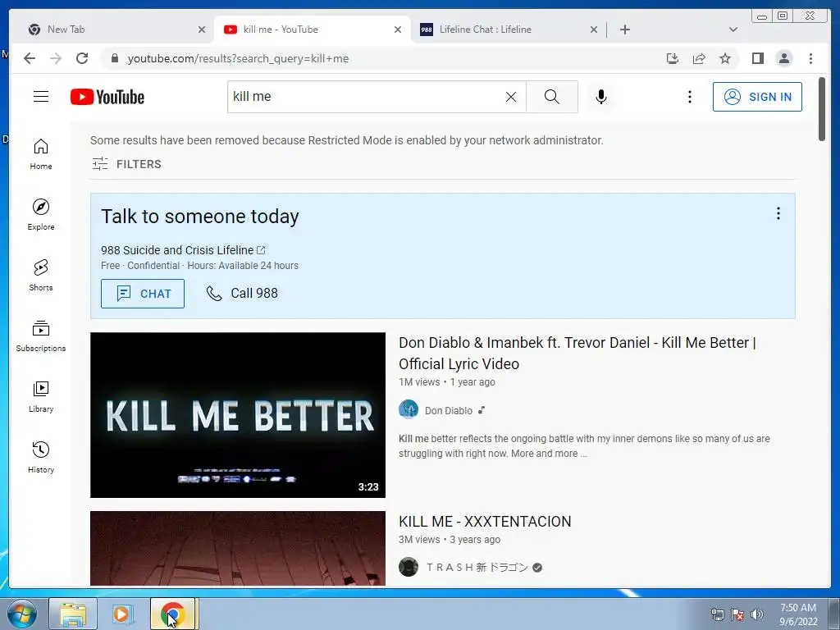This screenshot has height=630, width=840.
Task: Click the page vertical scrollbar
Action: click(x=822, y=109)
